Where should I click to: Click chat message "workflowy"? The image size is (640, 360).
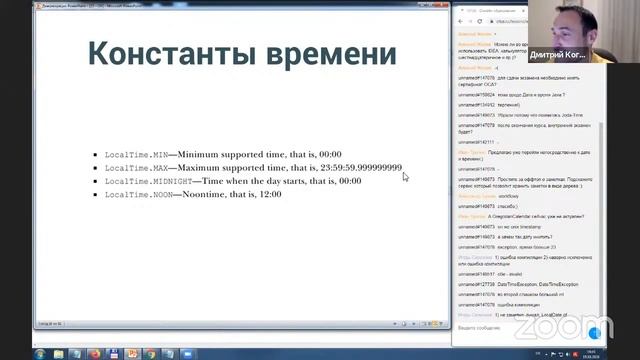(508, 196)
